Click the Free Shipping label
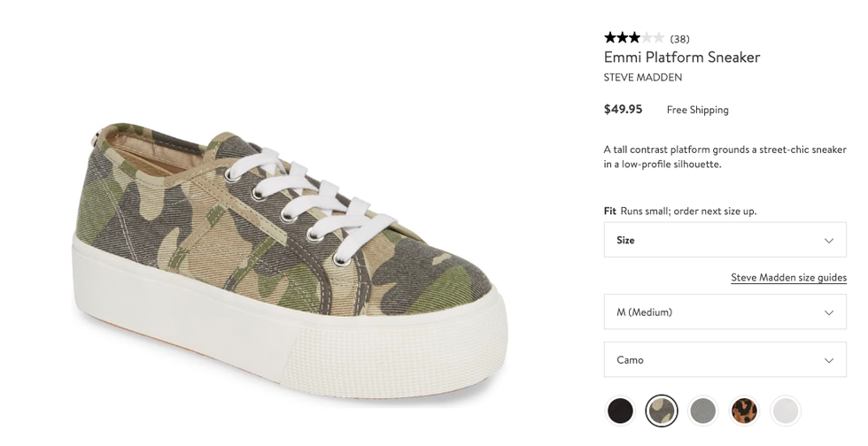The width and height of the screenshot is (868, 446). tap(697, 111)
